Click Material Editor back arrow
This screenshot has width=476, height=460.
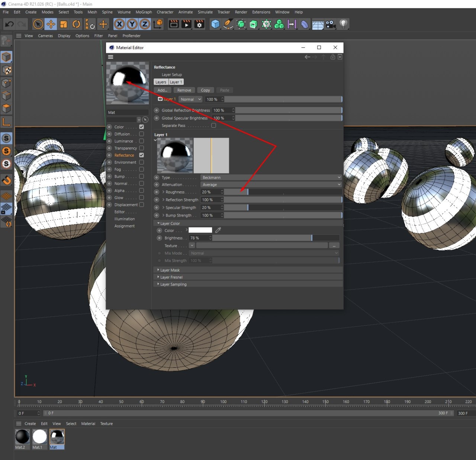pyautogui.click(x=307, y=57)
